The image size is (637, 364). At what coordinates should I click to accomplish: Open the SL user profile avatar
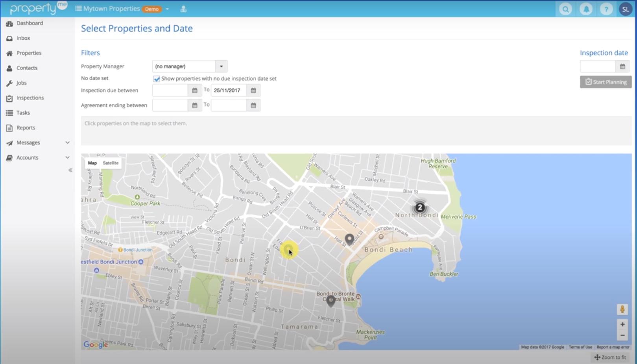(626, 9)
